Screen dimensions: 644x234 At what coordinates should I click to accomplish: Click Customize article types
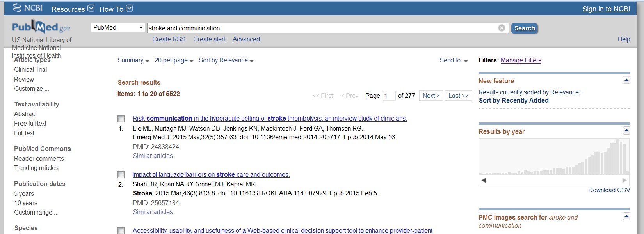31,89
